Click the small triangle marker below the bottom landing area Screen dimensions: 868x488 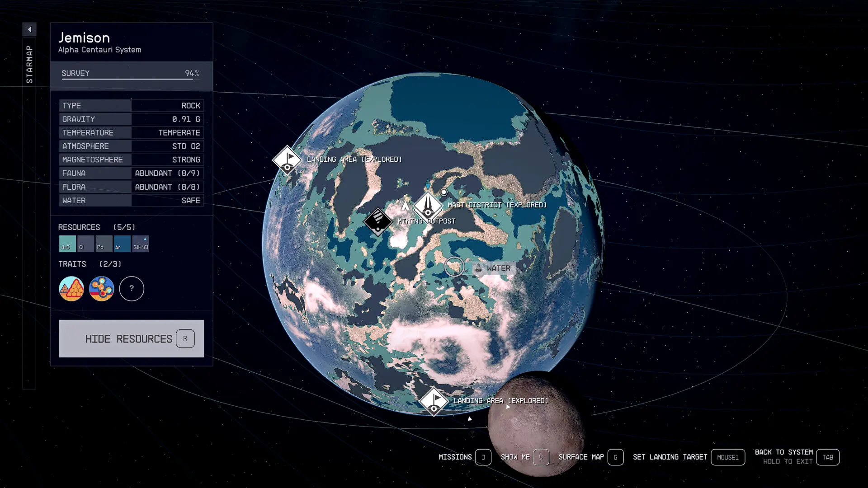click(470, 419)
